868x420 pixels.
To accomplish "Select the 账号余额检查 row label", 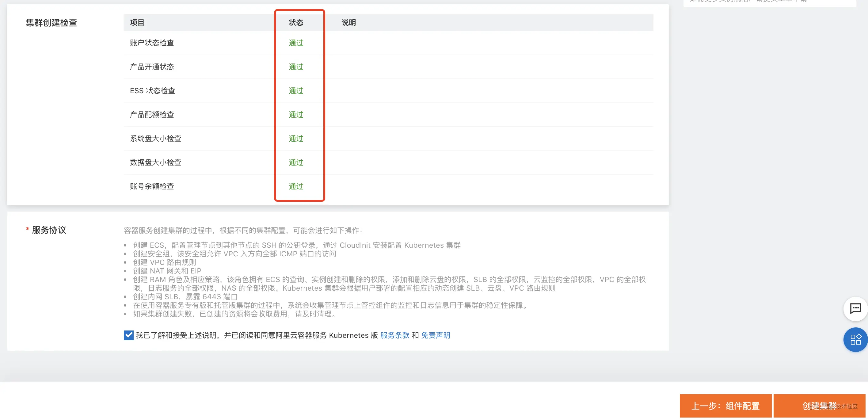I will [x=152, y=186].
